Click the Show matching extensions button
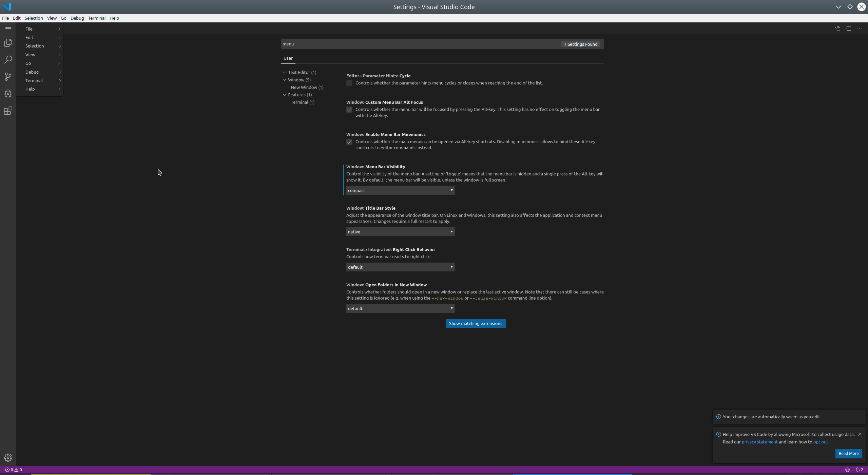This screenshot has height=475, width=868. tap(475, 323)
